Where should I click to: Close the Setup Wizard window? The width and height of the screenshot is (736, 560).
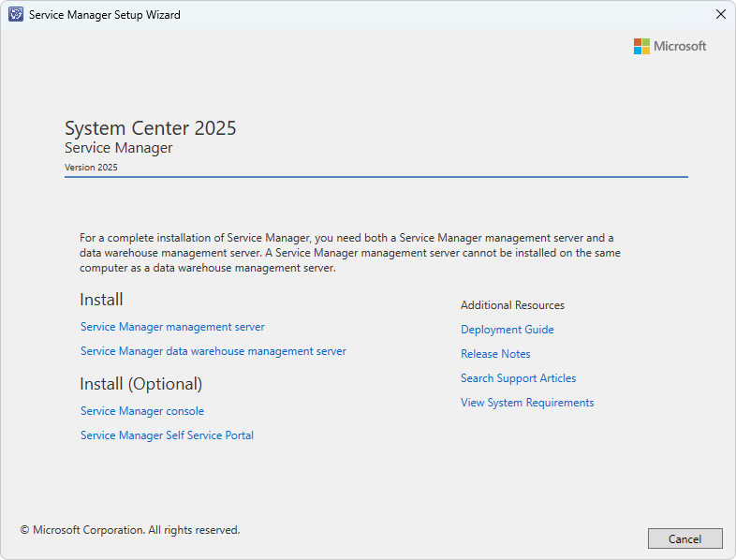pos(721,15)
